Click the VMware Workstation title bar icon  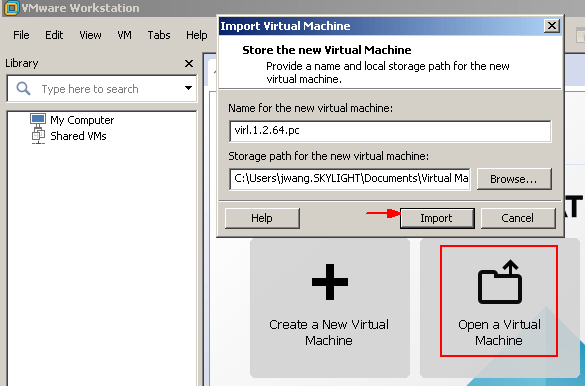point(11,8)
